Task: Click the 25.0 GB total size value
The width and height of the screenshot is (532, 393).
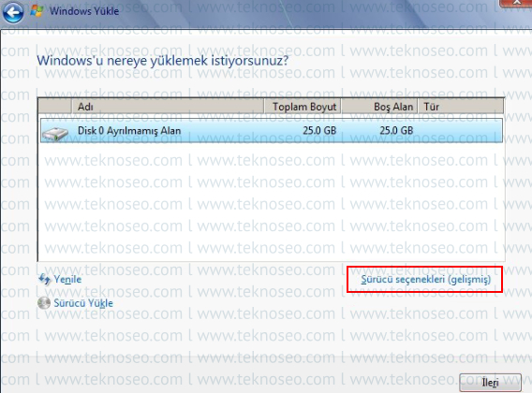Action: point(319,131)
